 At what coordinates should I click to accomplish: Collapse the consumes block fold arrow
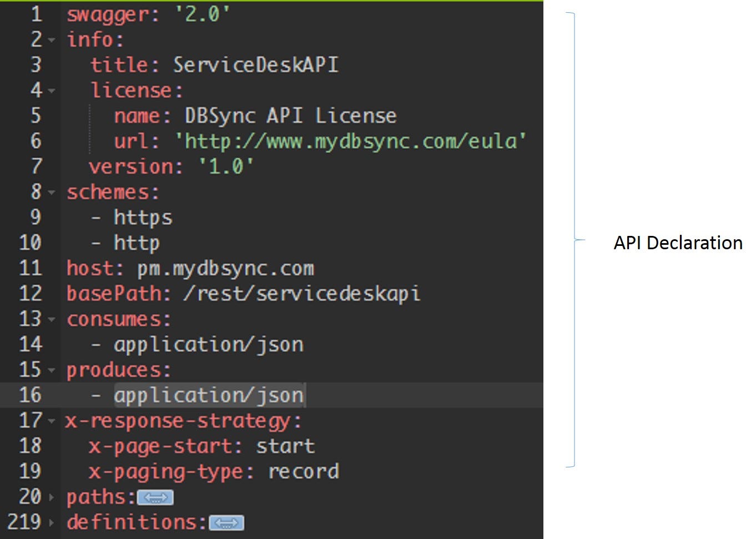[52, 320]
